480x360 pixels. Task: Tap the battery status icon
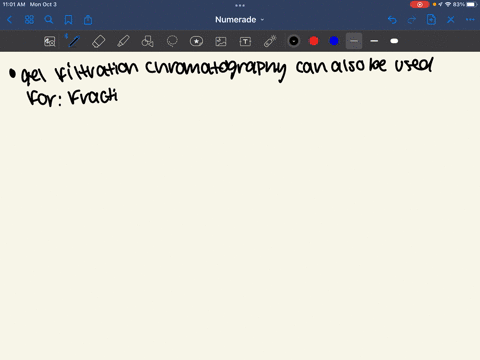coord(472,5)
